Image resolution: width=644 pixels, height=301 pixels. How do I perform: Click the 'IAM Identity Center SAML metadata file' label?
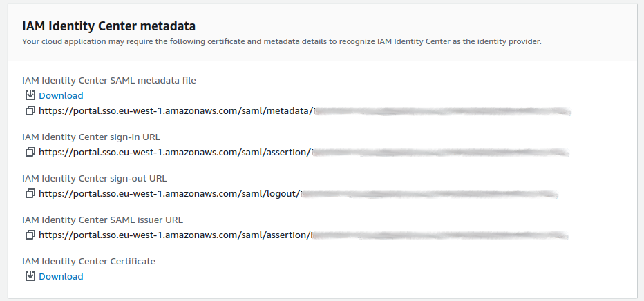pos(109,80)
